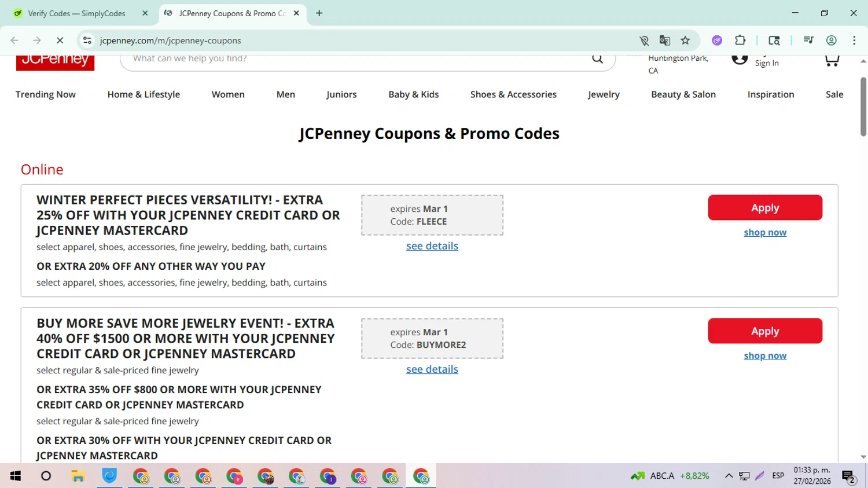
Task: Click the account avatar icon beside Sign In
Action: 740,60
